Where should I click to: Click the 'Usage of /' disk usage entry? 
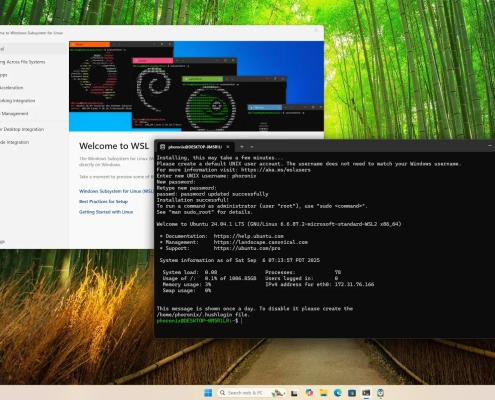209,278
